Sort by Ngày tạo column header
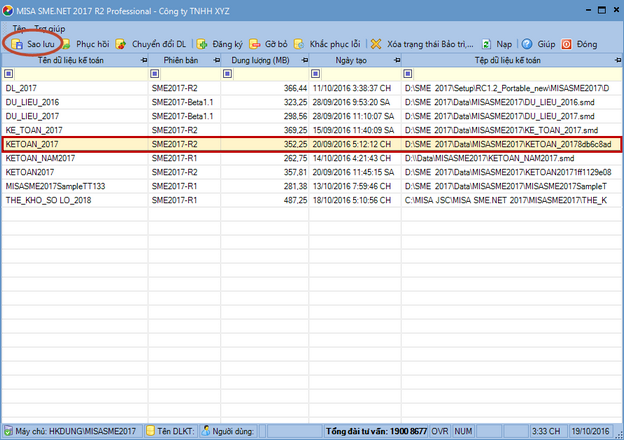Screen dimensions: 624x440 pos(351,60)
